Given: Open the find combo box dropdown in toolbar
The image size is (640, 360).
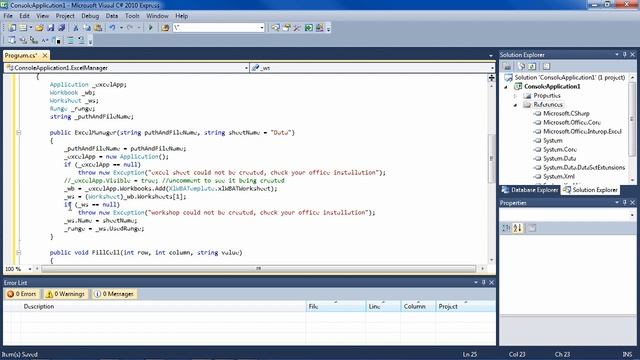Looking at the screenshot, I should tap(262, 28).
